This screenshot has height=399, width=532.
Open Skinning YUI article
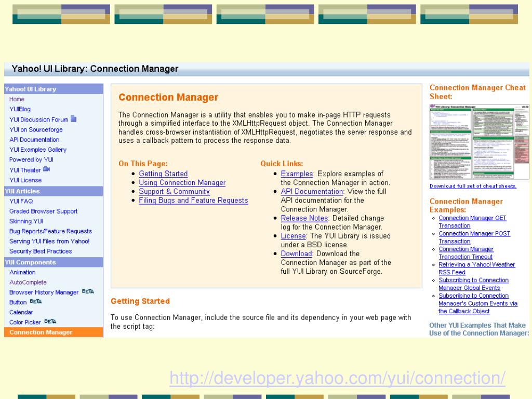26,221
